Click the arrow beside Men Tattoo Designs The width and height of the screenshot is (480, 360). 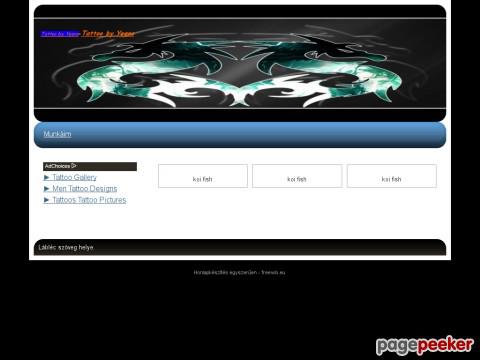47,189
